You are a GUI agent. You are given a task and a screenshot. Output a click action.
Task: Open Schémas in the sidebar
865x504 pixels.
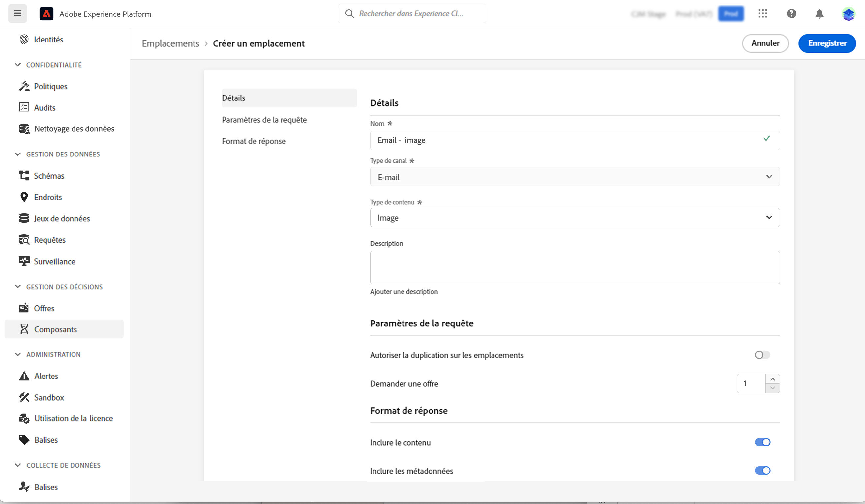click(49, 176)
